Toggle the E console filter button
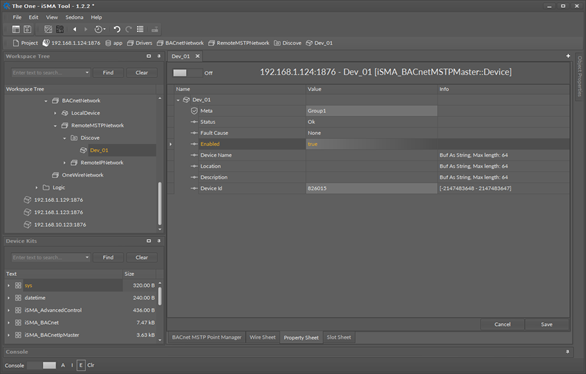Image resolution: width=586 pixels, height=374 pixels. coord(81,365)
